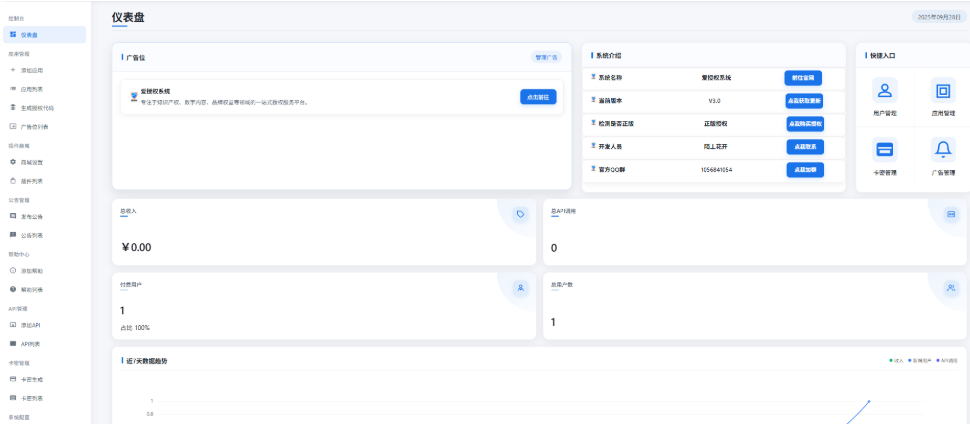Click the icon on 总API调用 card

pyautogui.click(x=951, y=214)
